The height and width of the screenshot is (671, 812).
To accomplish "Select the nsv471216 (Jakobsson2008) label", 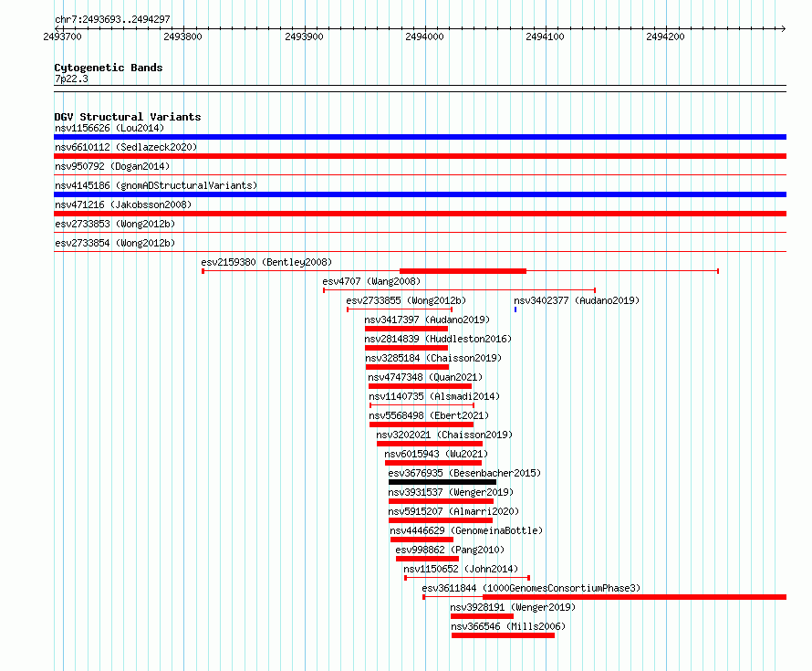I will 123,204.
